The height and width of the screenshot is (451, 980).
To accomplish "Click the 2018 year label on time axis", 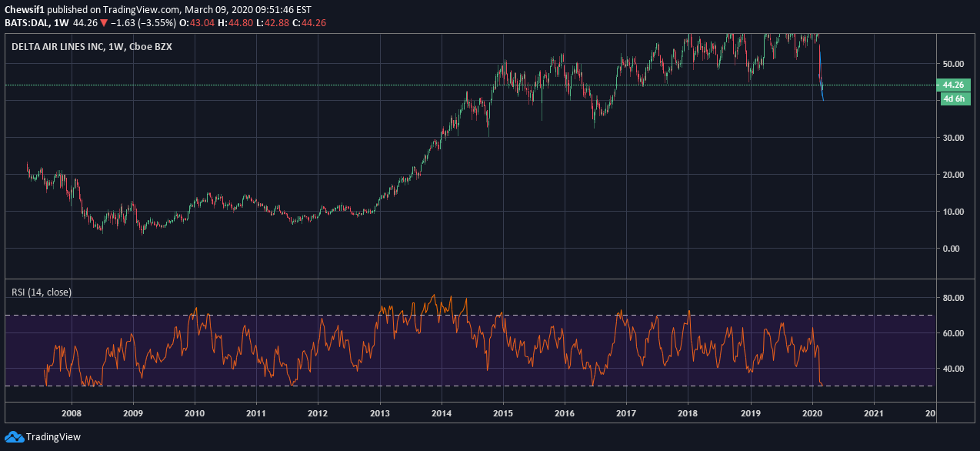I will click(688, 413).
